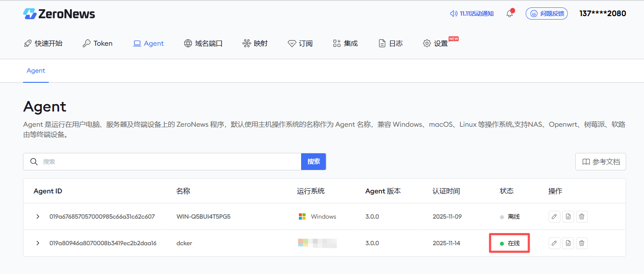Click the blue 搜索 button
The width and height of the screenshot is (644, 274).
pyautogui.click(x=313, y=162)
